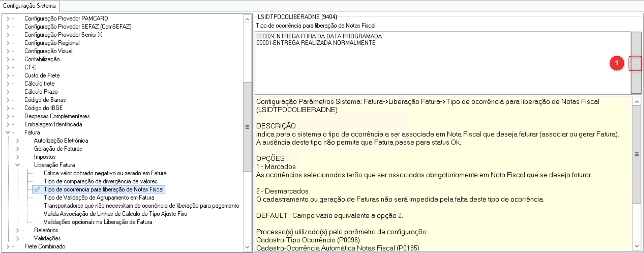
Task: Open Critica valor cobrado negativo ou zerado em Fatura
Action: click(x=105, y=173)
